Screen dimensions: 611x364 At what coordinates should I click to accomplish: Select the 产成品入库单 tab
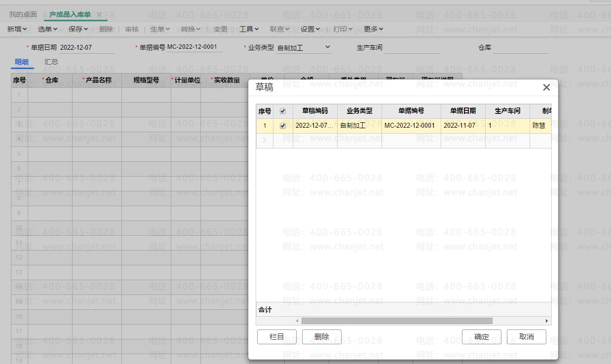click(70, 15)
